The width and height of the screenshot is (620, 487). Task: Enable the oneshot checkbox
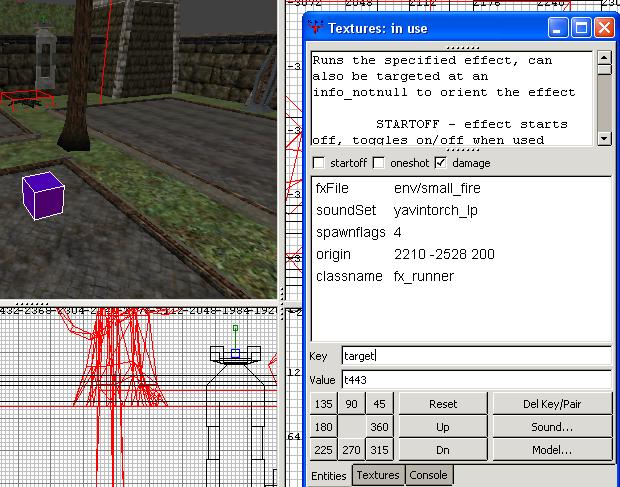coord(379,163)
